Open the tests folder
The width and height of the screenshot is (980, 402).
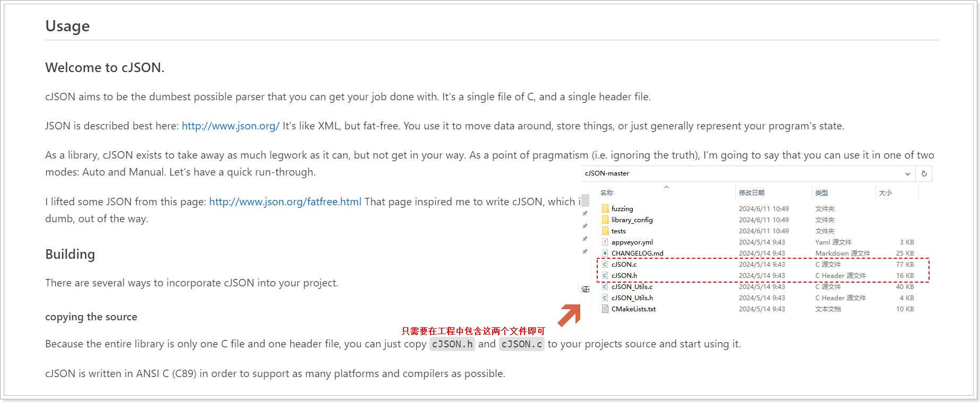point(618,231)
